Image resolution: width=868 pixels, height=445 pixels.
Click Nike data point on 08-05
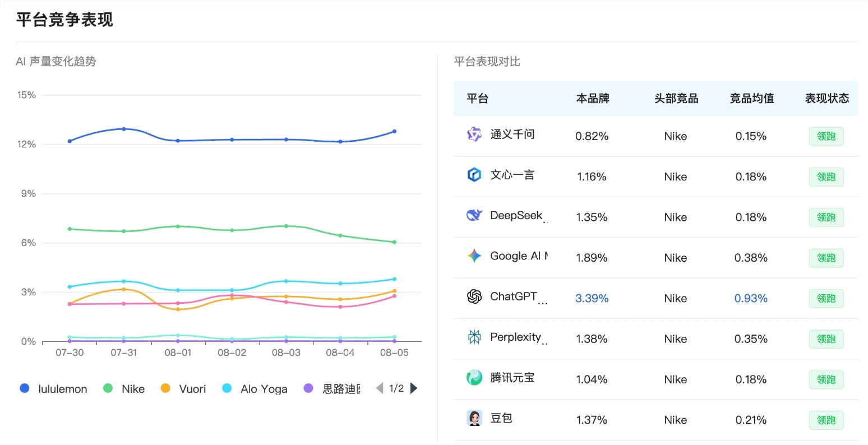coord(394,242)
